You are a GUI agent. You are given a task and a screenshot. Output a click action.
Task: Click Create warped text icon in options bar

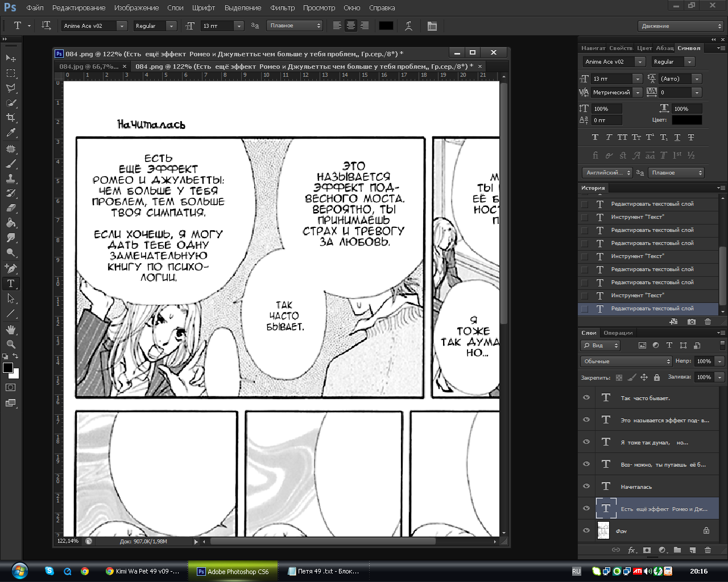(408, 26)
